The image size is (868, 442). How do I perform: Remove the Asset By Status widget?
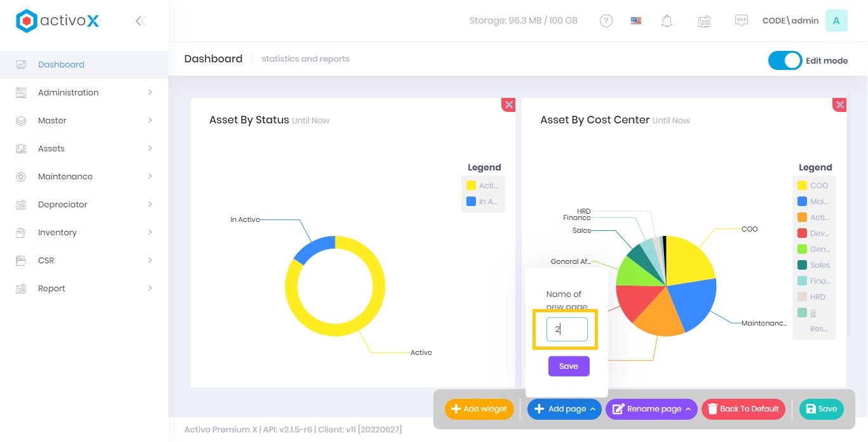[x=508, y=105]
